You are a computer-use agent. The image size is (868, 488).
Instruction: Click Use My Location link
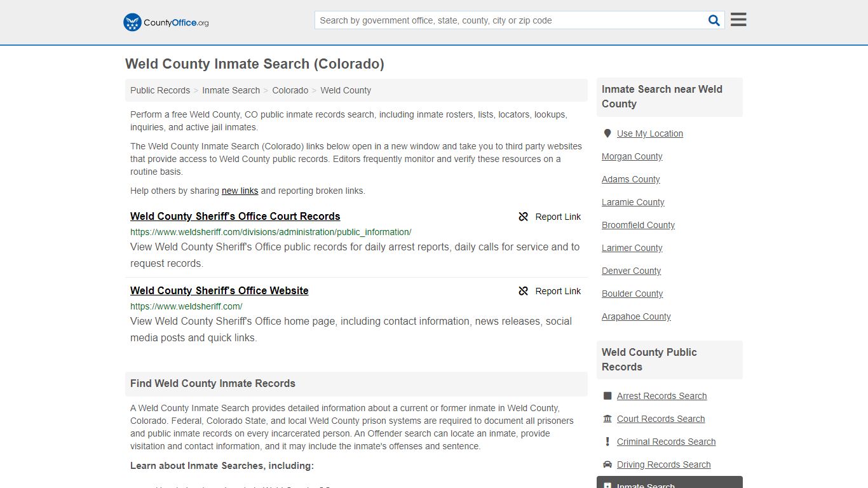tap(650, 133)
